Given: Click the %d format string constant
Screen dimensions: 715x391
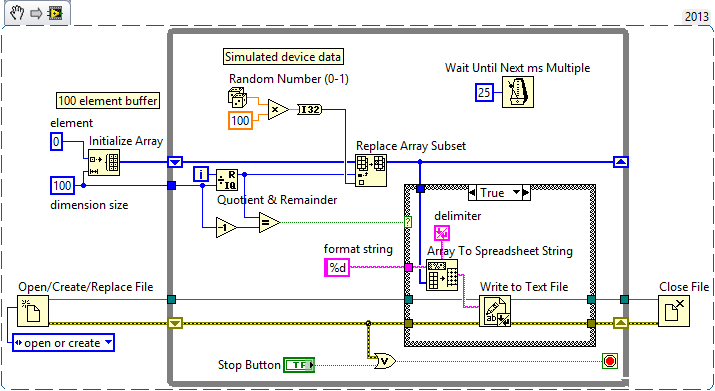Looking at the screenshot, I should (x=337, y=267).
